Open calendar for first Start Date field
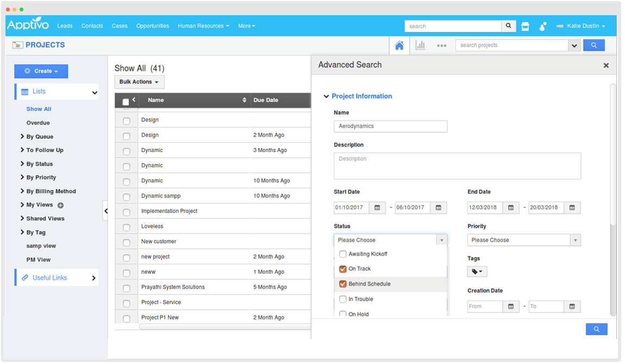The height and width of the screenshot is (364, 625). [377, 208]
